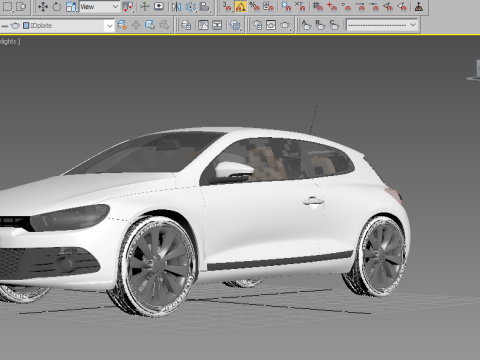Open the Layer Explorer icon
This screenshot has width=480, height=360.
tap(186, 25)
